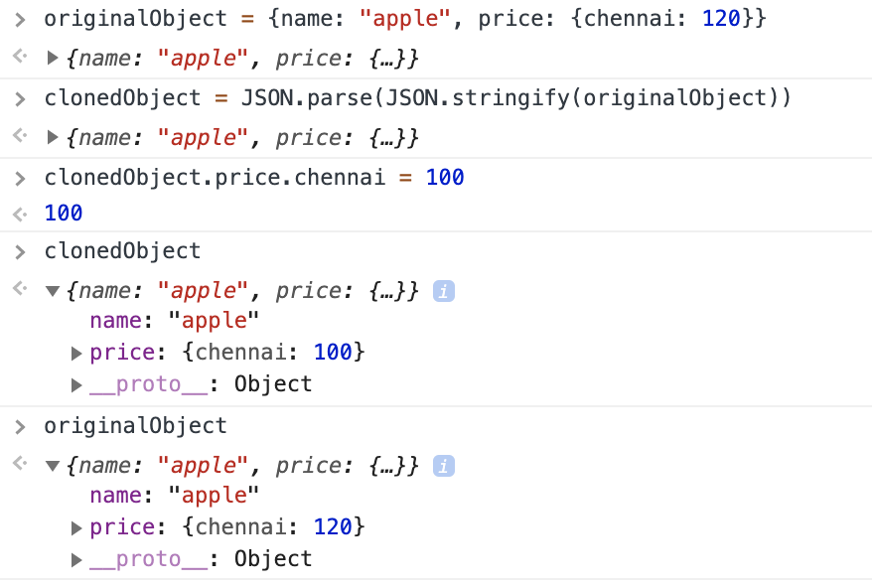This screenshot has width=872, height=588.
Task: Click the info icon beside clonedObject output
Action: click(x=444, y=291)
